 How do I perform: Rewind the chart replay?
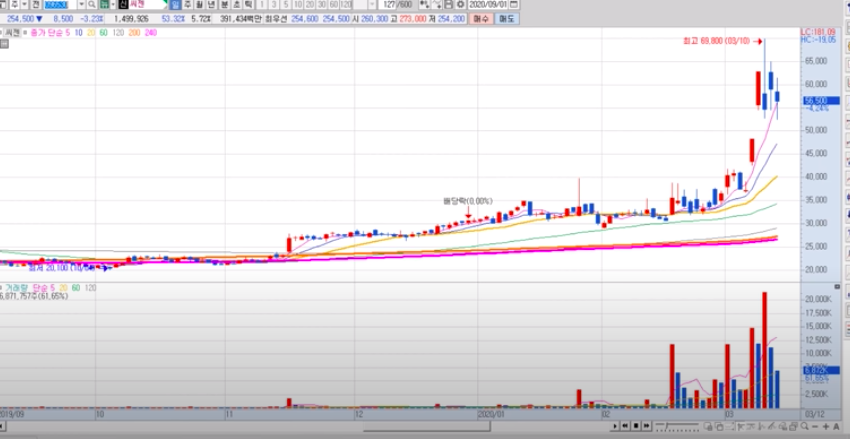625,426
